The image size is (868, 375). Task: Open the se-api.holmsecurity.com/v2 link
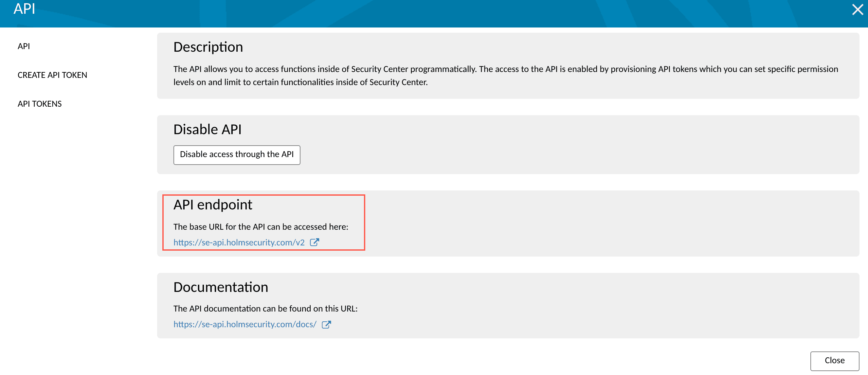point(239,242)
